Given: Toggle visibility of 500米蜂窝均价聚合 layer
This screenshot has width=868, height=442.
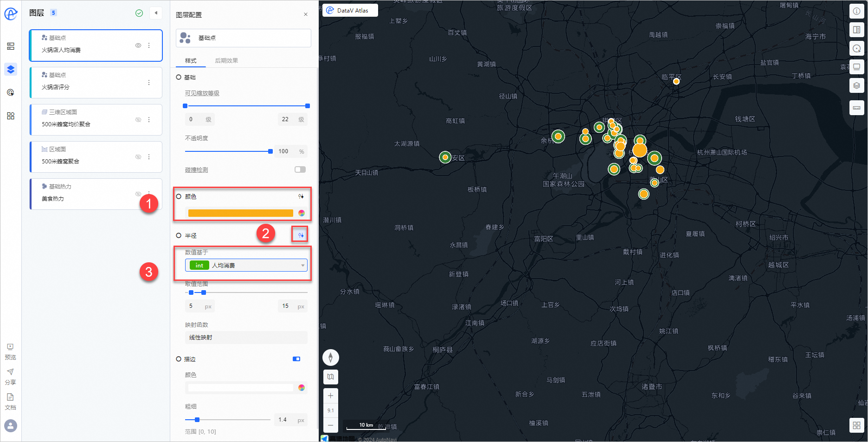Looking at the screenshot, I should (x=138, y=120).
